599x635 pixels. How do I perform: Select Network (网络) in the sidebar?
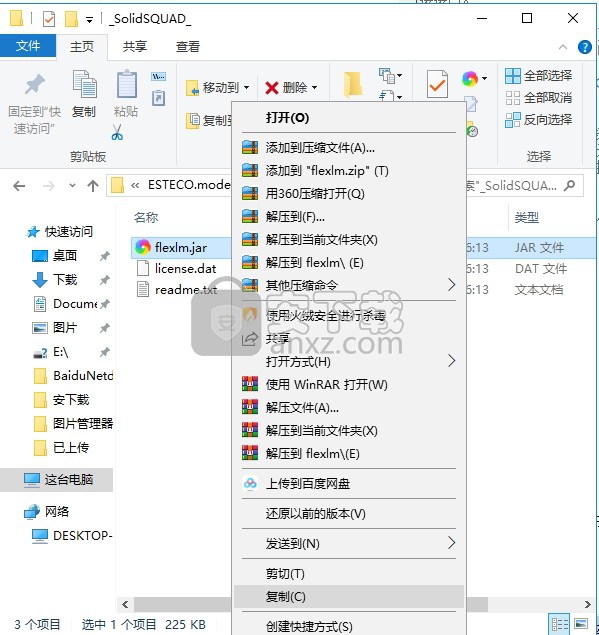point(46,511)
